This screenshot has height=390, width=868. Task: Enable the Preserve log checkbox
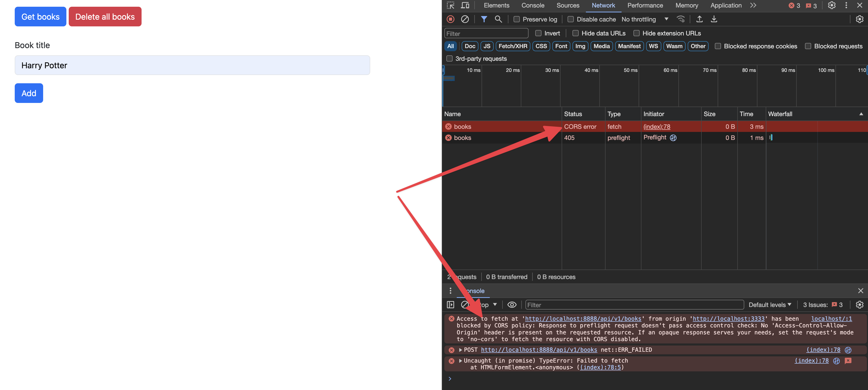tap(517, 19)
